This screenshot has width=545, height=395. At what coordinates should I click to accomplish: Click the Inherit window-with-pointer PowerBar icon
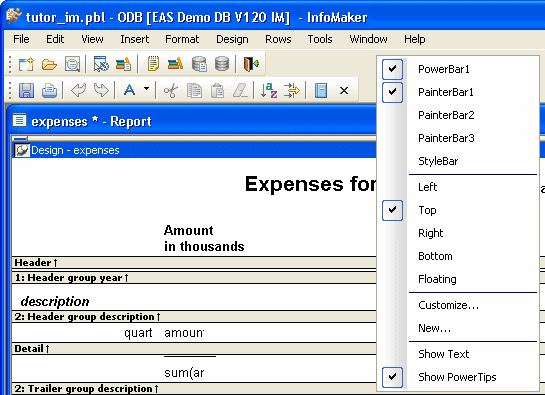coord(101,64)
